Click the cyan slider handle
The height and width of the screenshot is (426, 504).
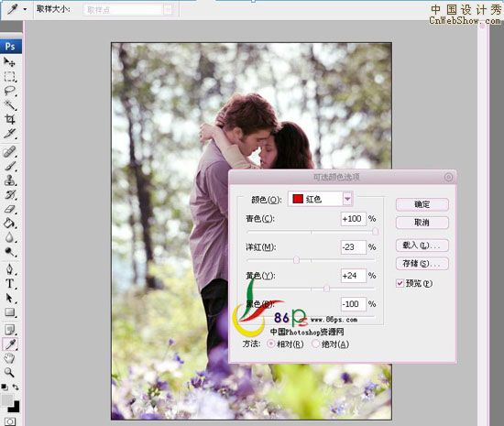pyautogui.click(x=375, y=232)
